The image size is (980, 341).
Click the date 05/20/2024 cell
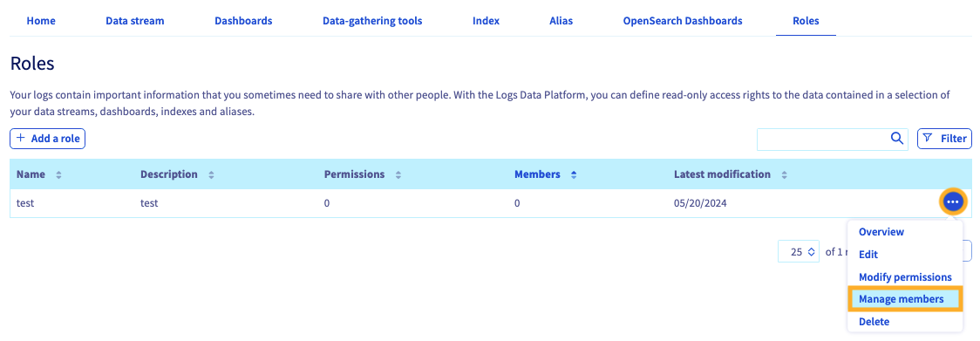[x=700, y=203]
